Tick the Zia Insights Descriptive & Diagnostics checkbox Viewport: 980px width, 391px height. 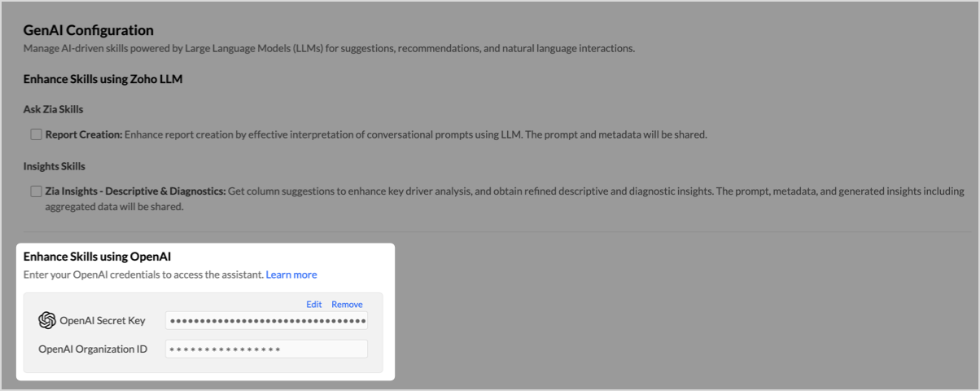click(x=36, y=191)
